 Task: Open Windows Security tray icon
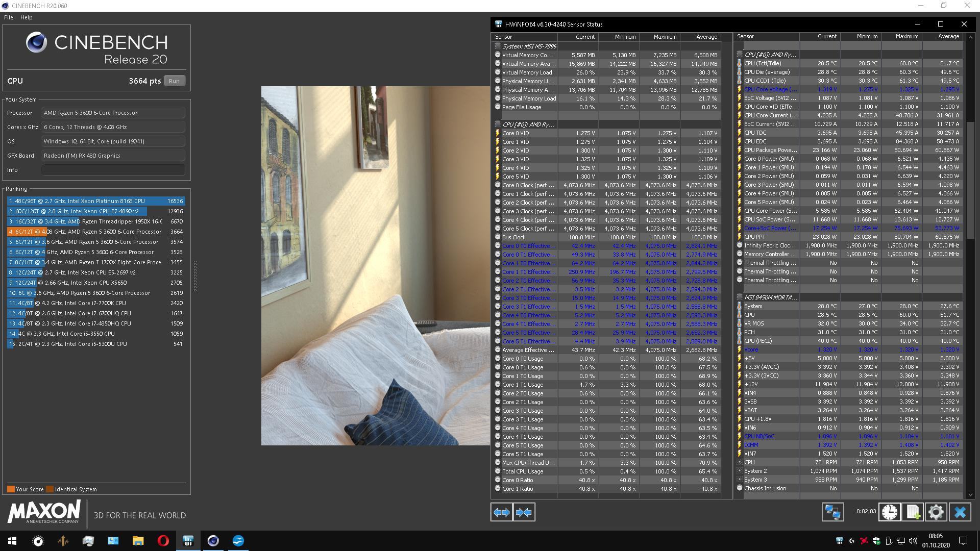point(876,541)
